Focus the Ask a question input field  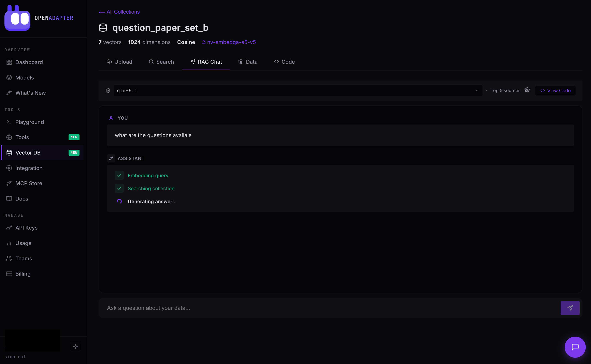[x=332, y=308]
